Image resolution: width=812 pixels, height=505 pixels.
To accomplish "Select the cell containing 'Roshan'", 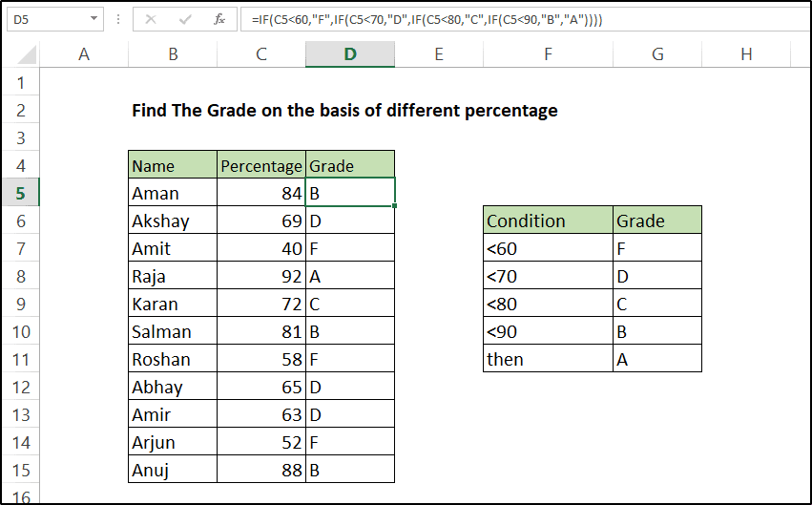I will pyautogui.click(x=173, y=359).
